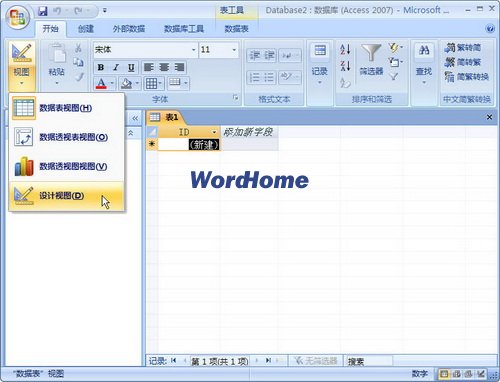The height and width of the screenshot is (382, 500).
Task: Open the font color dropdown arrow
Action: pyautogui.click(x=112, y=83)
